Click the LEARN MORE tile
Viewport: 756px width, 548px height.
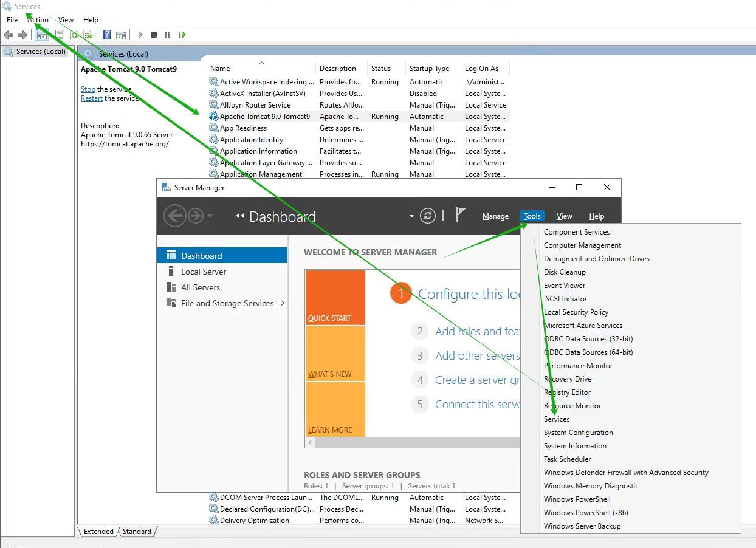pos(335,409)
